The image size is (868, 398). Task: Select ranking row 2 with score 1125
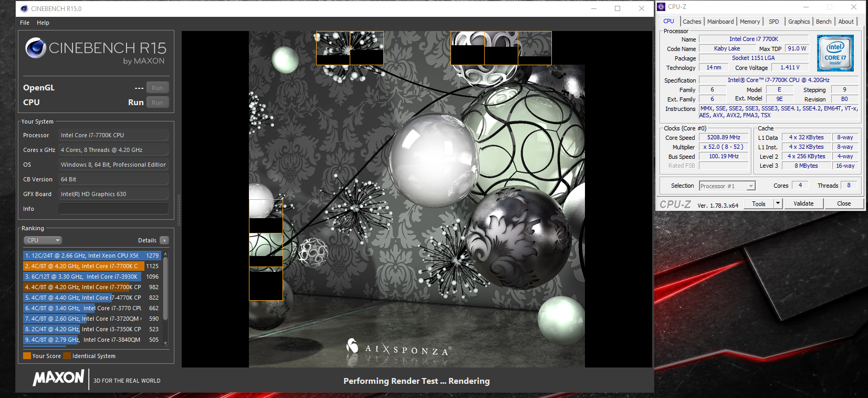pyautogui.click(x=92, y=266)
